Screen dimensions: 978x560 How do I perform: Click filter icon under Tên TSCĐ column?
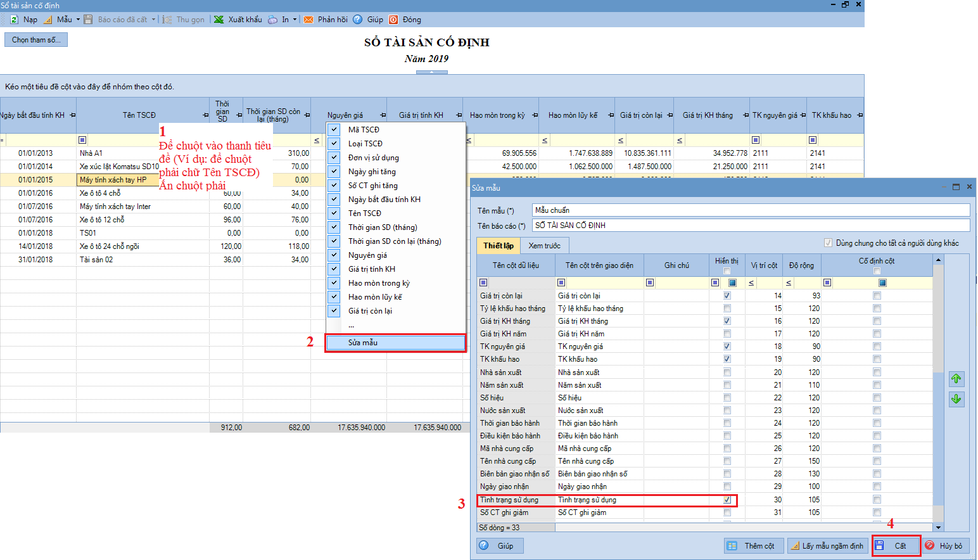click(x=82, y=140)
